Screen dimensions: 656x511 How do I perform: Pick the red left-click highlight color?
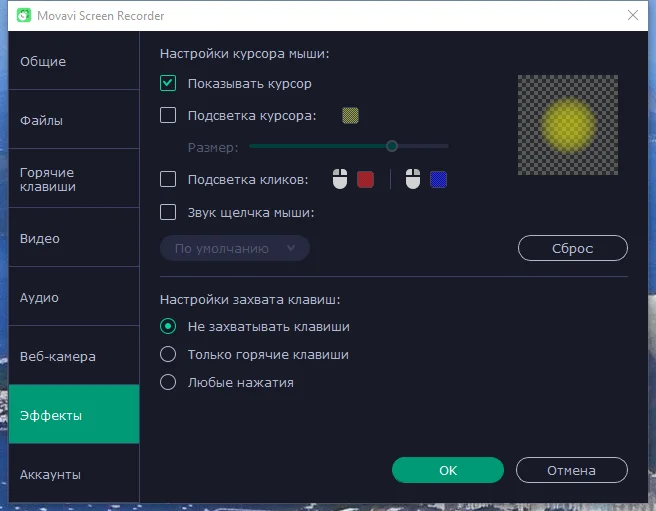pos(365,180)
